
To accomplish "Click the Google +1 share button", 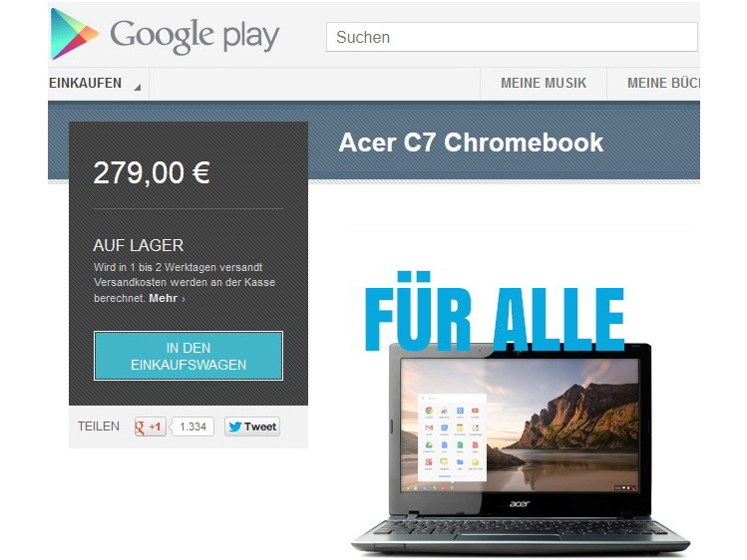I will (x=150, y=426).
